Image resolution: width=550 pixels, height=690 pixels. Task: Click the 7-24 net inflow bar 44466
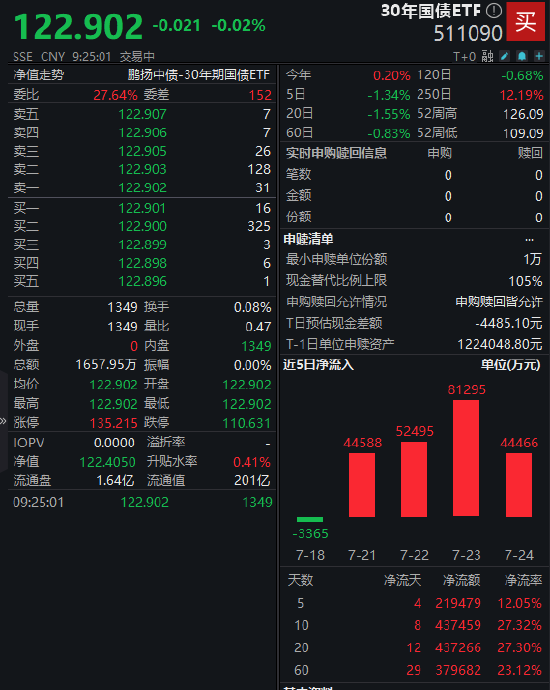(519, 485)
